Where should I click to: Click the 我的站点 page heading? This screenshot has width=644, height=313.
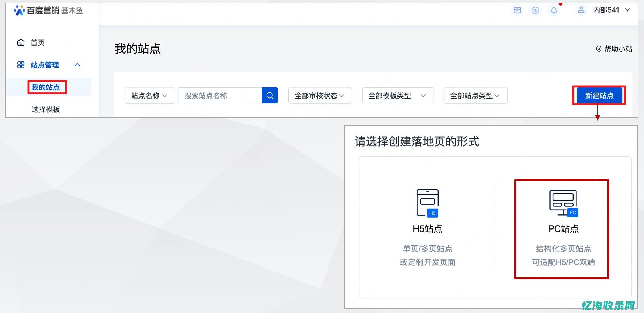pos(138,49)
